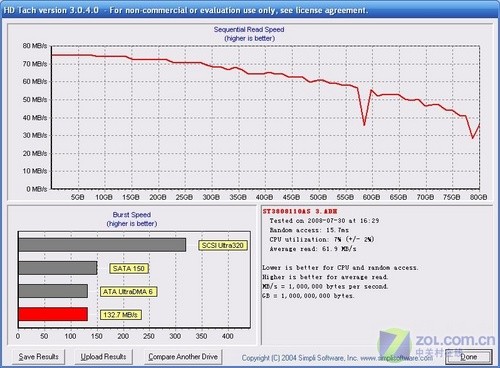Click the Sequential Read Speed chart title
500x368 pixels.
coord(249,29)
